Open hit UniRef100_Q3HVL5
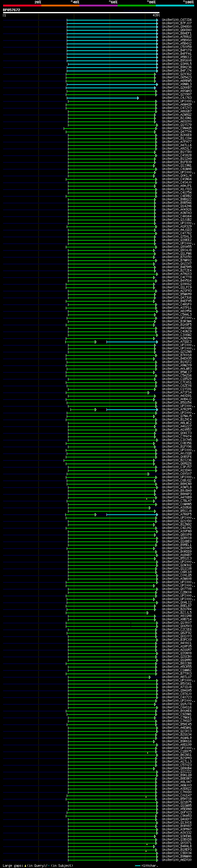Image resolution: width=197 pixels, height=868 pixels. [x=177, y=64]
